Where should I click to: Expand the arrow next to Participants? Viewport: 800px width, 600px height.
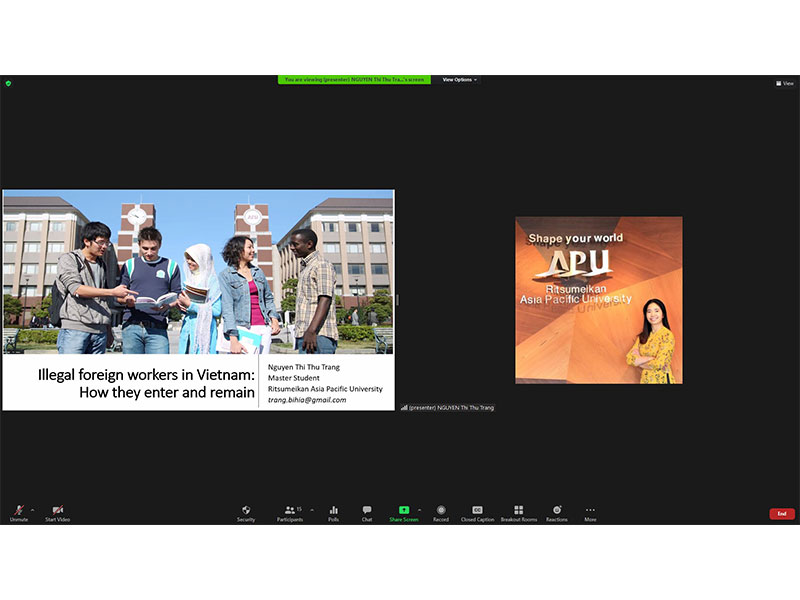pos(311,509)
